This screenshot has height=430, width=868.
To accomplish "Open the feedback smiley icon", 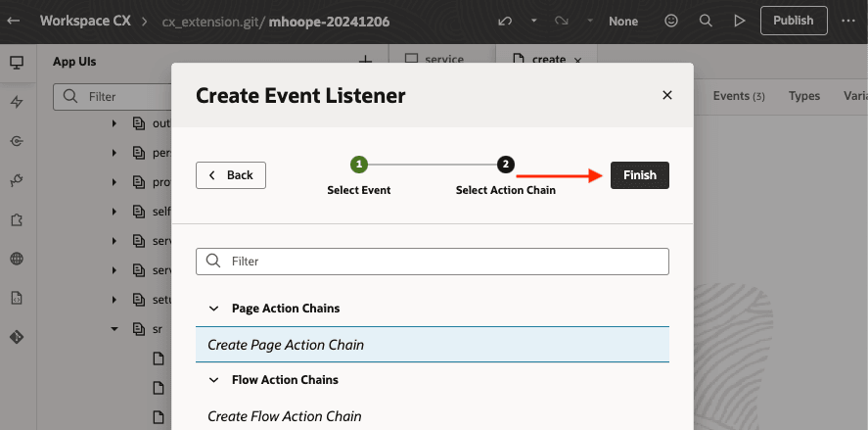I will [x=671, y=21].
